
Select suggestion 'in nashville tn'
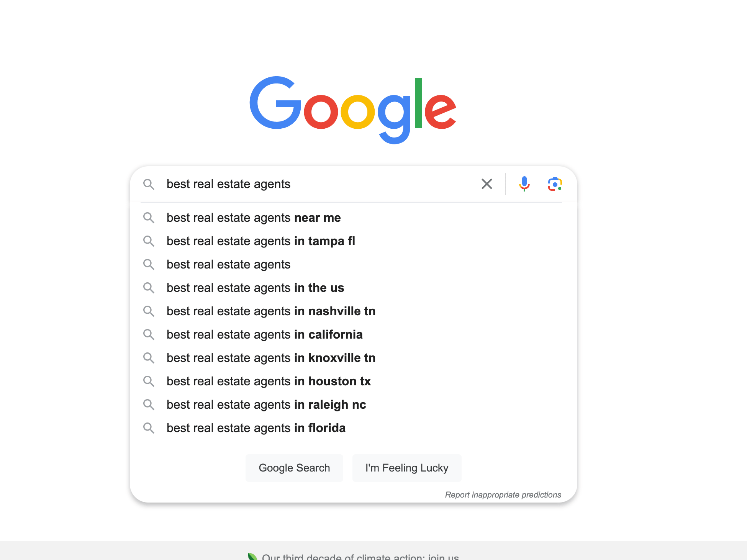[353, 311]
